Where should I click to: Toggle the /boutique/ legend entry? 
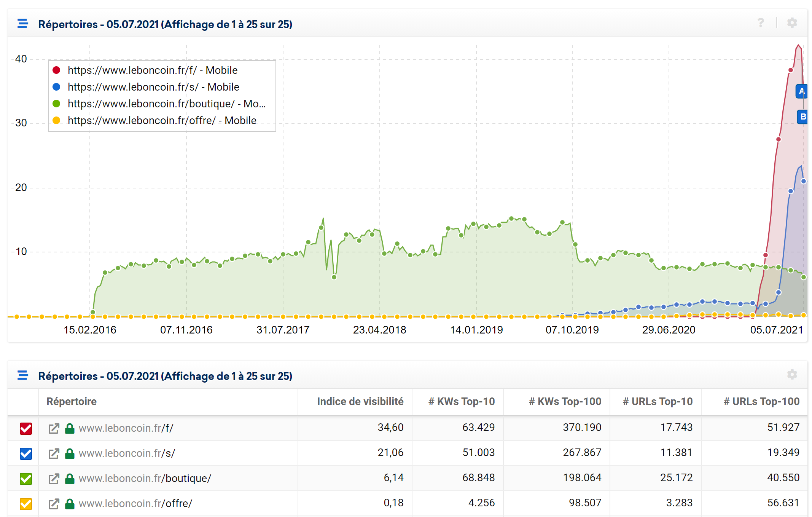[159, 104]
